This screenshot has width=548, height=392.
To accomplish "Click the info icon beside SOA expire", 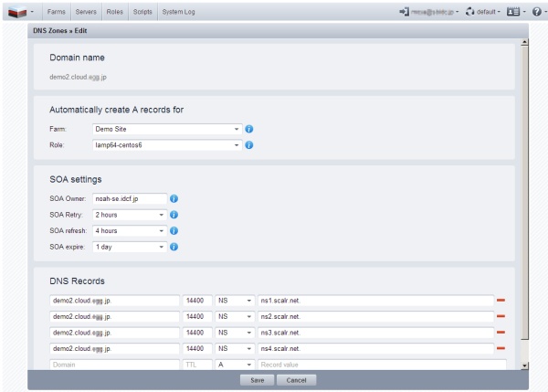I will 174,247.
